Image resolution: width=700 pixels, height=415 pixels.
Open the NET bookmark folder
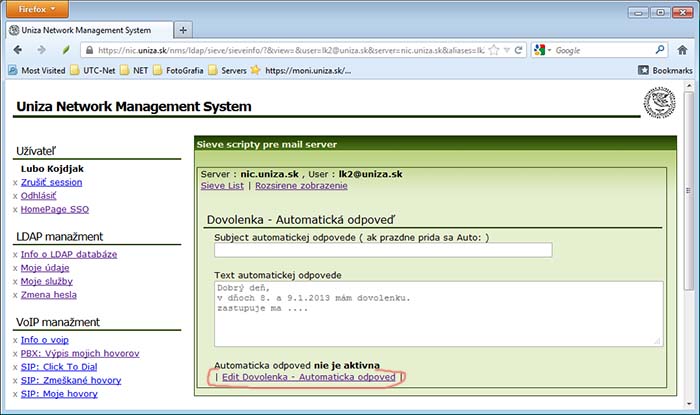135,71
